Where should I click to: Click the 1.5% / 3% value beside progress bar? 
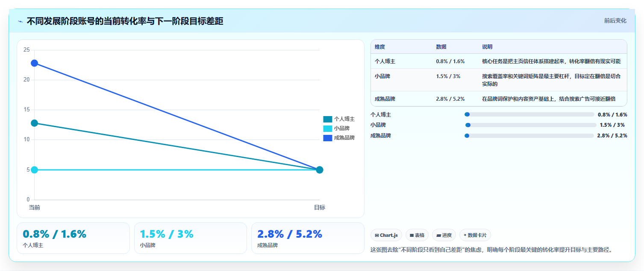coord(612,125)
